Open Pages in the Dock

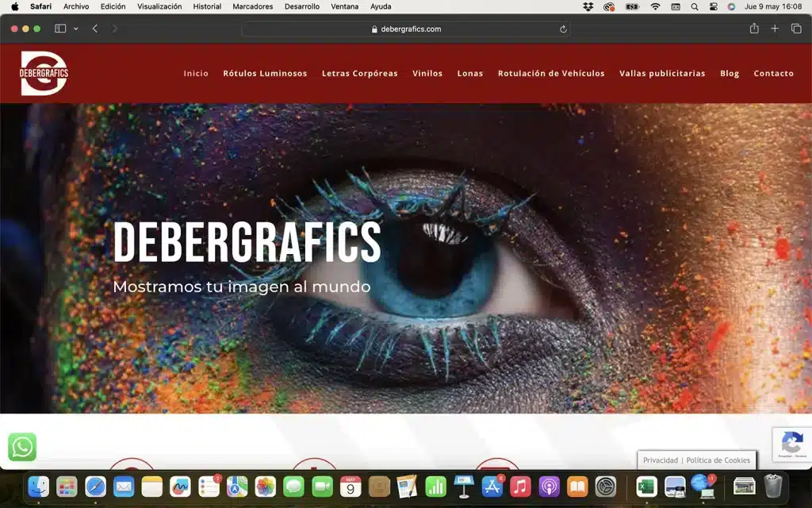click(x=407, y=487)
